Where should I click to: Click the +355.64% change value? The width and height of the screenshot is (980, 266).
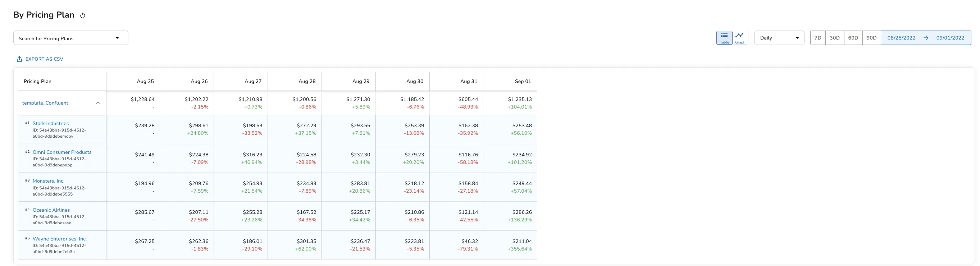point(520,249)
